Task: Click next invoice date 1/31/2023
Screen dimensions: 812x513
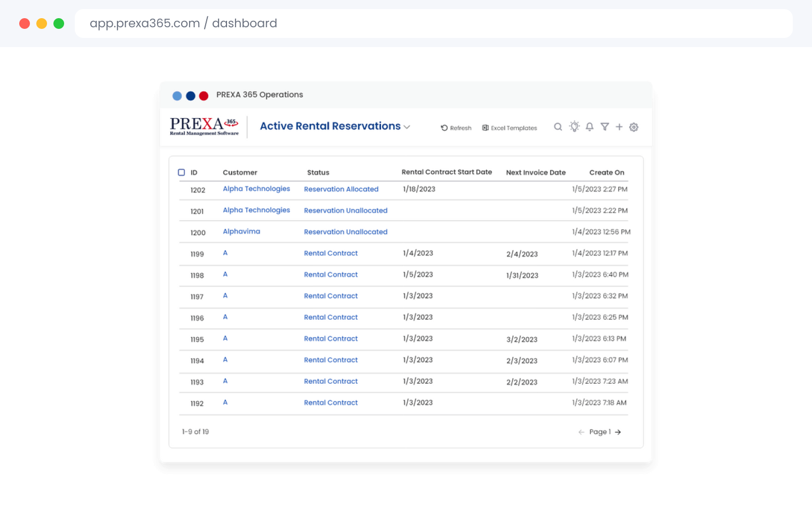Action: click(x=522, y=276)
